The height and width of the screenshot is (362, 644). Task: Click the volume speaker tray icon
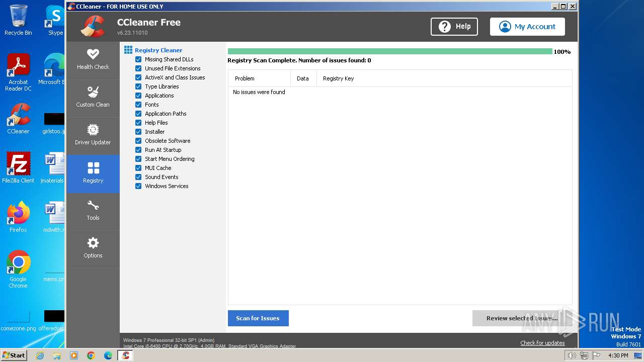coord(572,355)
